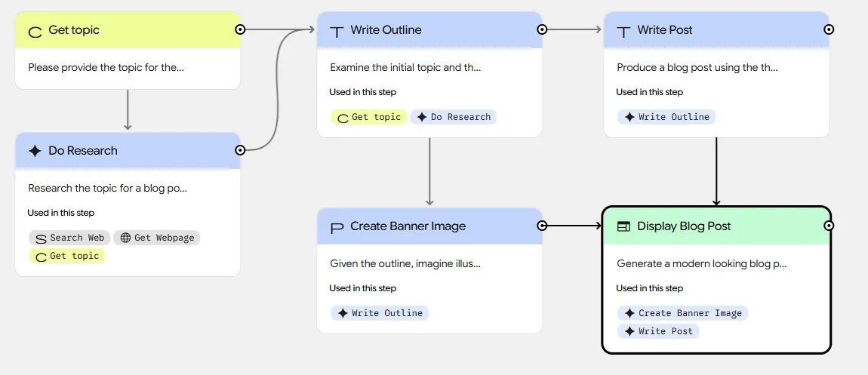Click the Search Web tool chip

69,238
